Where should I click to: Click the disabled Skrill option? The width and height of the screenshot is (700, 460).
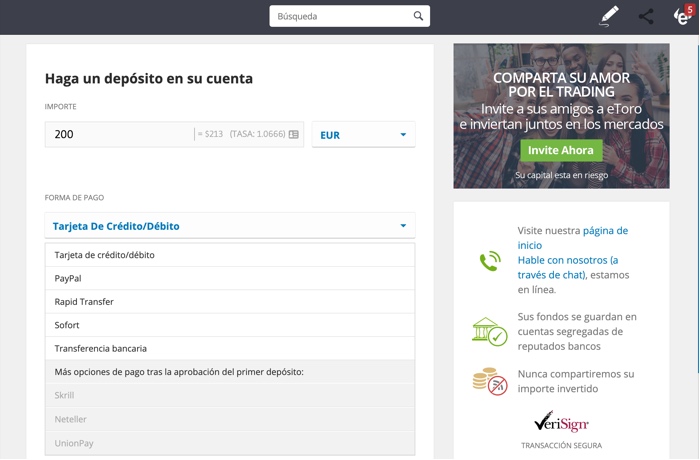pyautogui.click(x=230, y=395)
